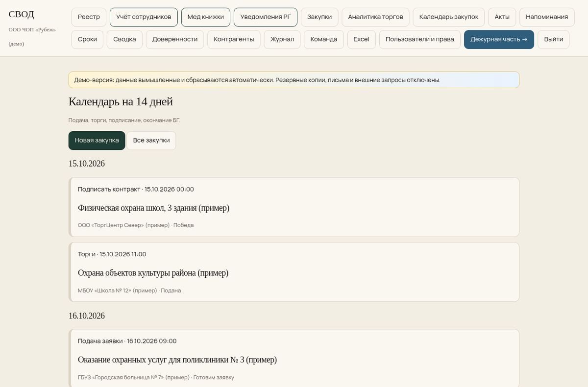Screen dimensions: 588x387
Task: Open card Оказание охранных услуг для поликлиники № 3
Action: [294, 359]
